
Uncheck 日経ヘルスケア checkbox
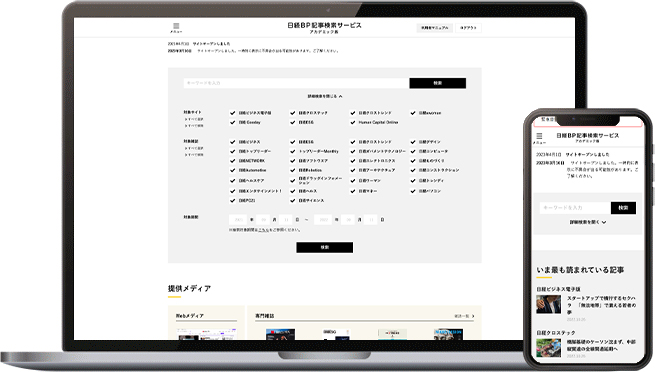(233, 181)
